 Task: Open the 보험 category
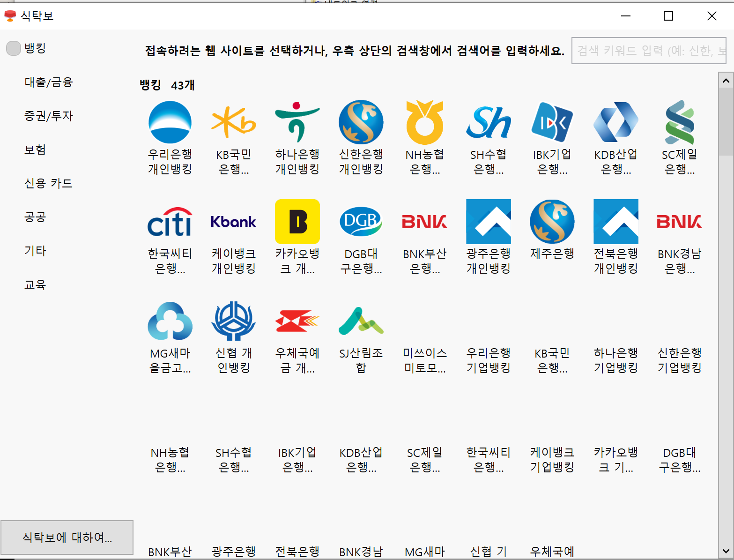click(x=35, y=149)
